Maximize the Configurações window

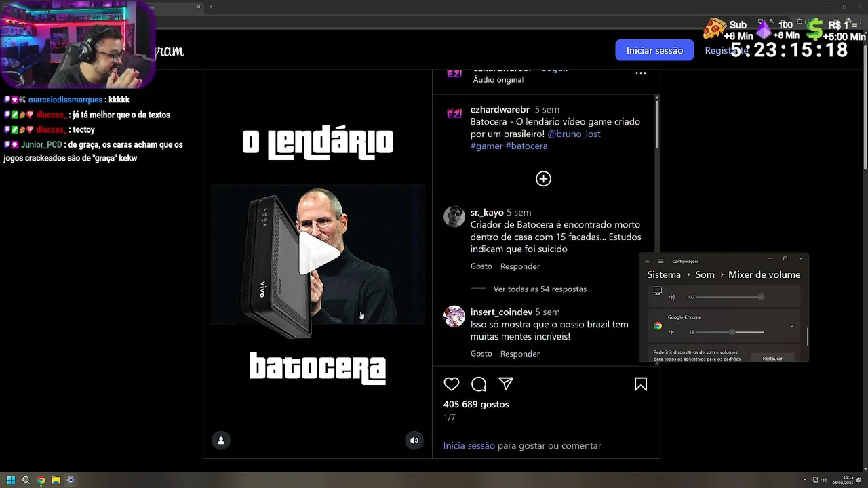[x=785, y=258]
